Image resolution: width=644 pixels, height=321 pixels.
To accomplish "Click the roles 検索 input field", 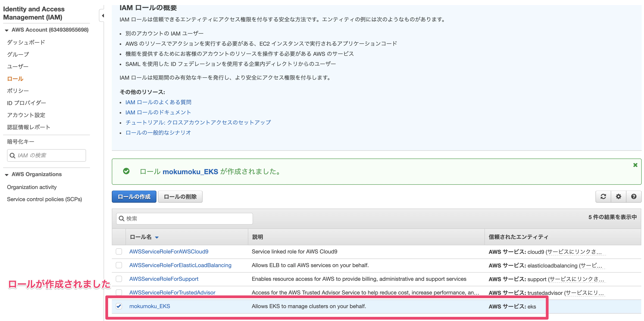I will (185, 218).
